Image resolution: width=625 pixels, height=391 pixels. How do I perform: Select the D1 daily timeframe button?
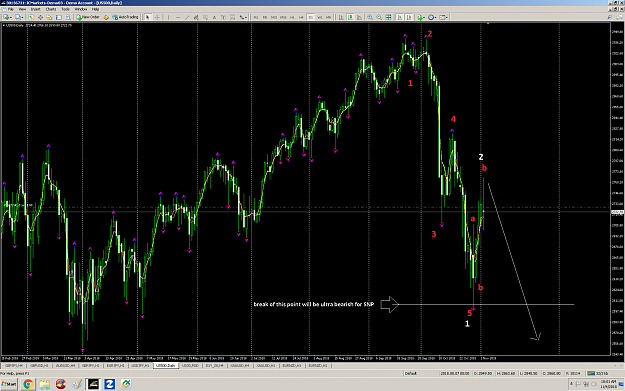point(311,17)
